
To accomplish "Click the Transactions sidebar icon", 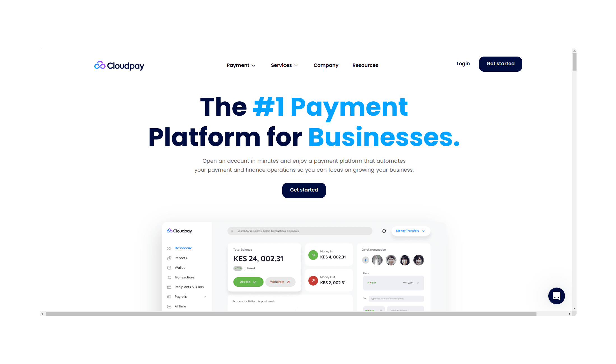I will pyautogui.click(x=169, y=277).
